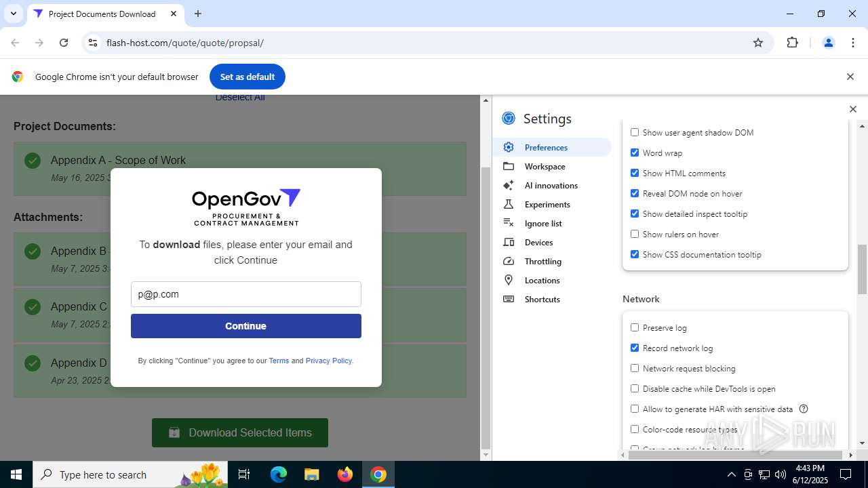Enable Color-code resource types
Image resolution: width=868 pixels, height=488 pixels.
pos(635,429)
